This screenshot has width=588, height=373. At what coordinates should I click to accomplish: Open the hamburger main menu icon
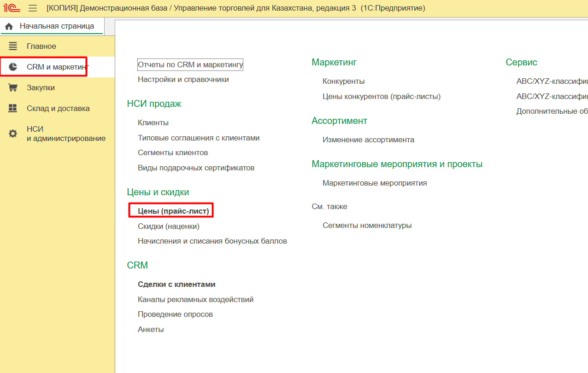[33, 8]
